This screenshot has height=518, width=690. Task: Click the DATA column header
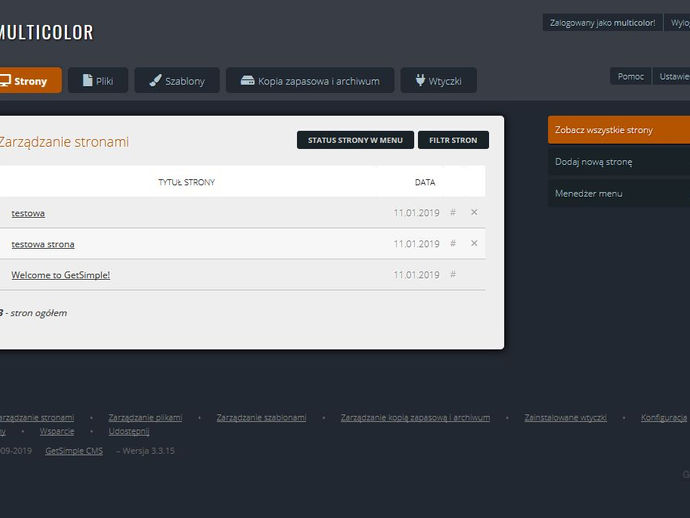tap(425, 182)
